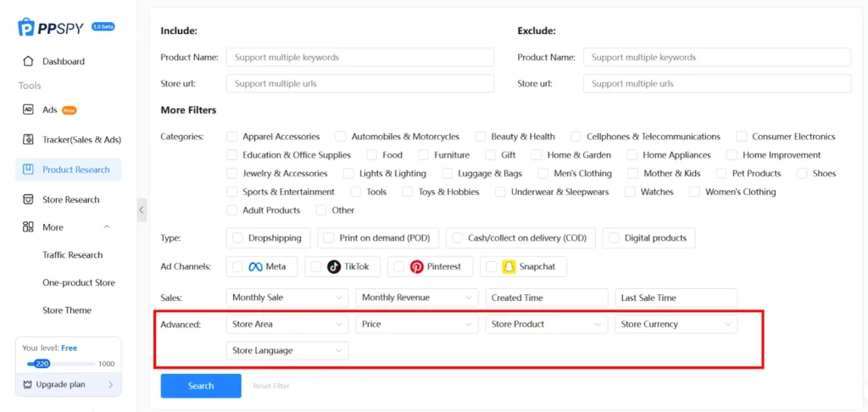Click the 3.0 beta badge
Image resolution: width=868 pixels, height=412 pixels.
(x=103, y=26)
